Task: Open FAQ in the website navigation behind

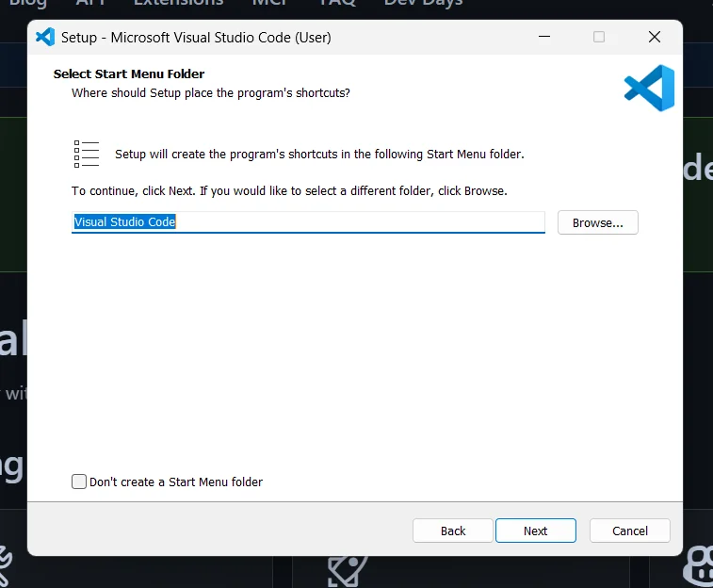Action: tap(337, 3)
